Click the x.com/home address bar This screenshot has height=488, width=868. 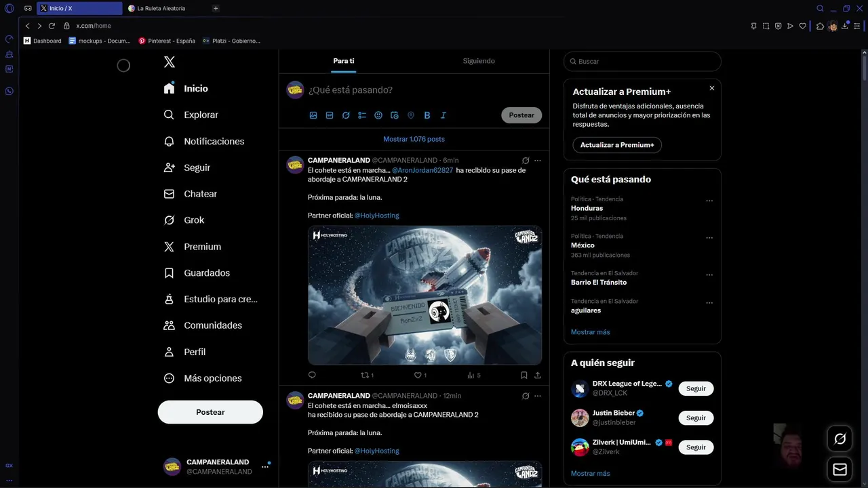point(94,26)
